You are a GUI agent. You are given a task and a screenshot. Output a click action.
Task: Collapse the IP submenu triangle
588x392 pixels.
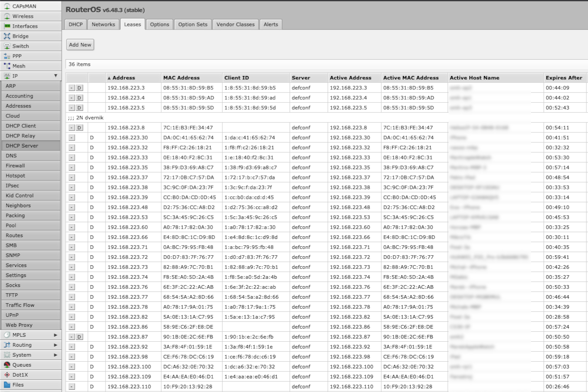click(57, 76)
